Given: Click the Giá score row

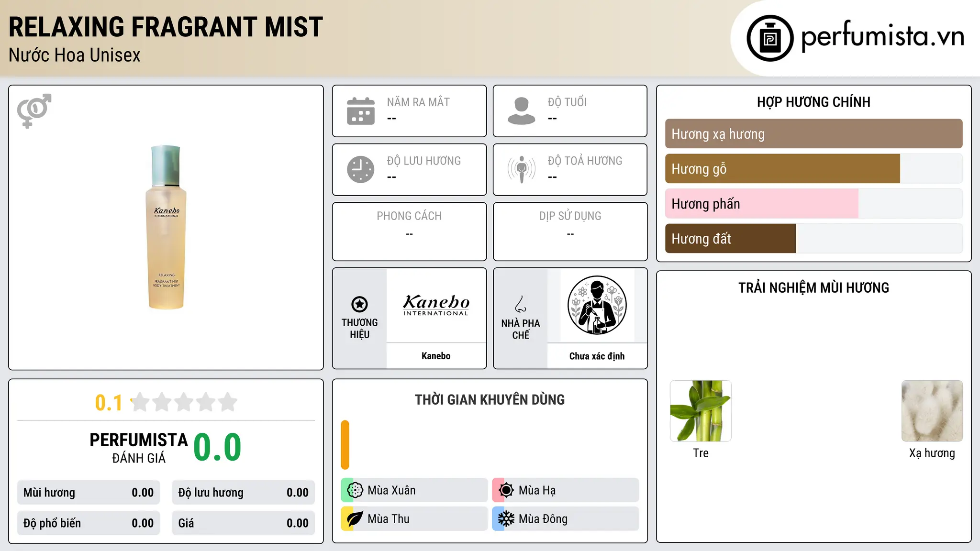Looking at the screenshot, I should pos(244,523).
